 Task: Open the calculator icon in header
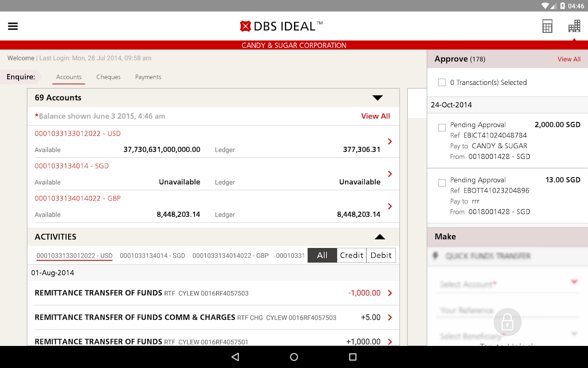pyautogui.click(x=547, y=27)
